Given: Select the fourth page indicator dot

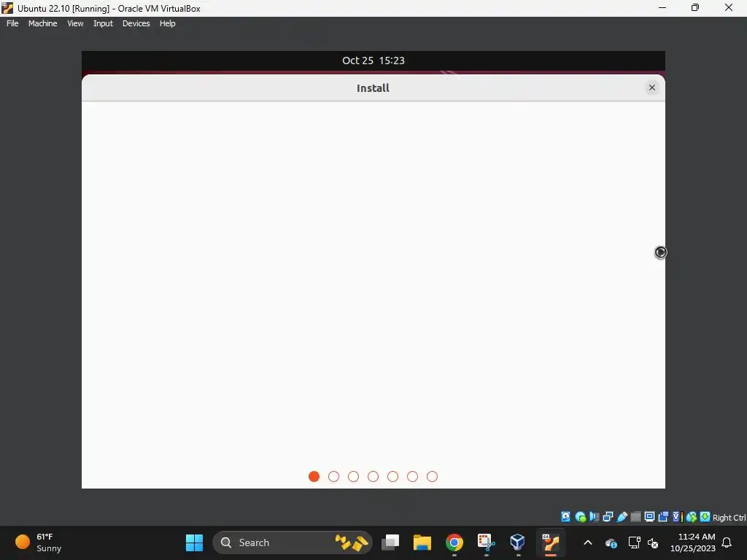Looking at the screenshot, I should 373,477.
